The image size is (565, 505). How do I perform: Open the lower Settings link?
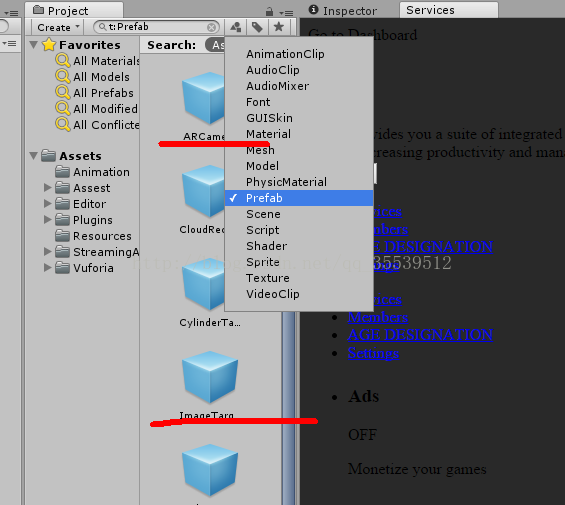pyautogui.click(x=373, y=353)
